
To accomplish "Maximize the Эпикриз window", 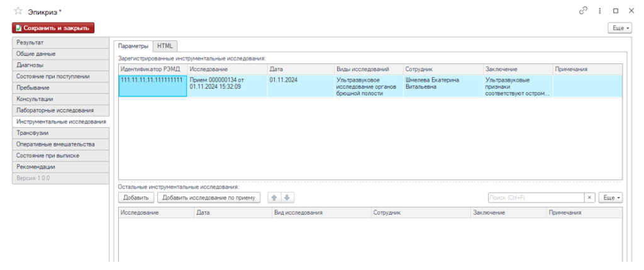I will pyautogui.click(x=616, y=11).
